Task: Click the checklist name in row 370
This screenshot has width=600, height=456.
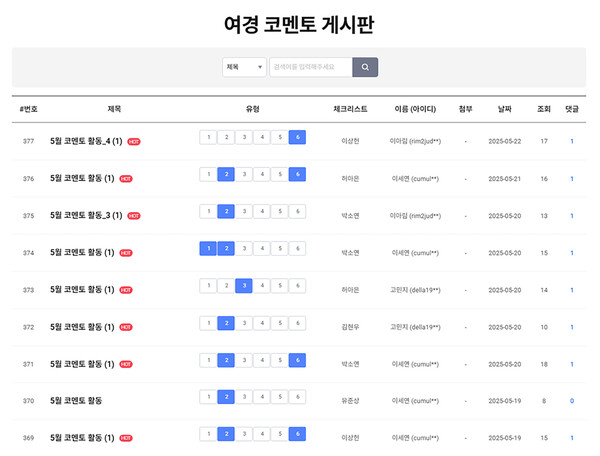Action: [x=350, y=401]
